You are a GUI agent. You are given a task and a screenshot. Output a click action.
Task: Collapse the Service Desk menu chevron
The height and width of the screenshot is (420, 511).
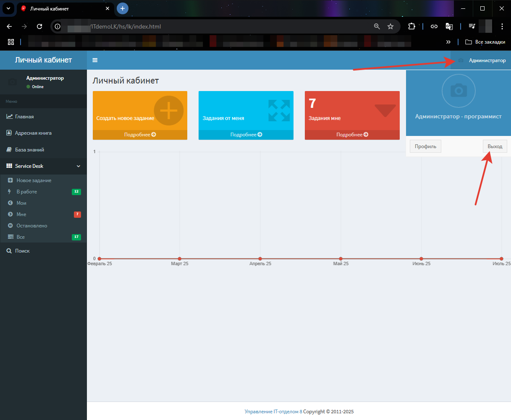click(x=79, y=166)
